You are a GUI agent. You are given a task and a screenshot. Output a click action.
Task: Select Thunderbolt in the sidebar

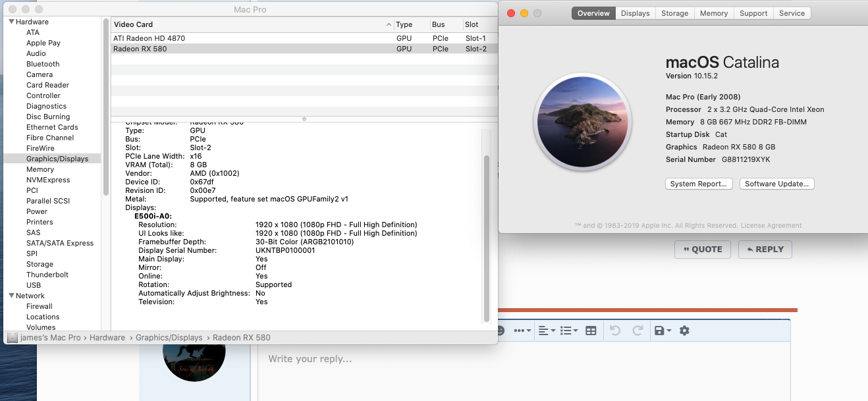(47, 275)
